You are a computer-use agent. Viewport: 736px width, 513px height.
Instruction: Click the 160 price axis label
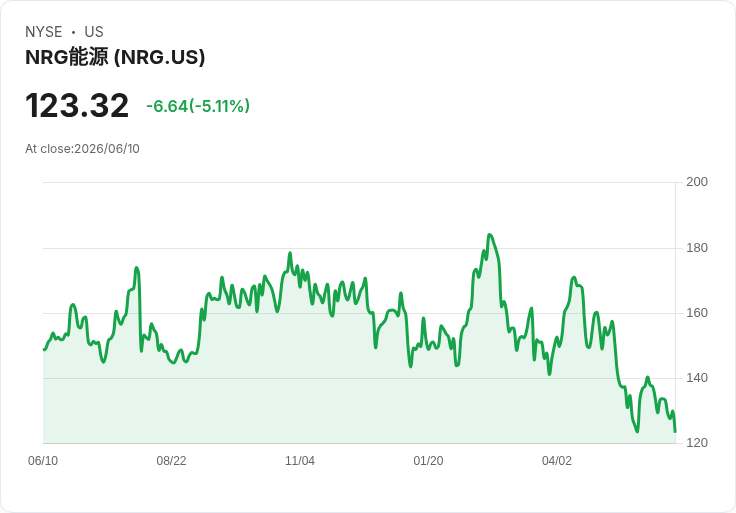(697, 313)
